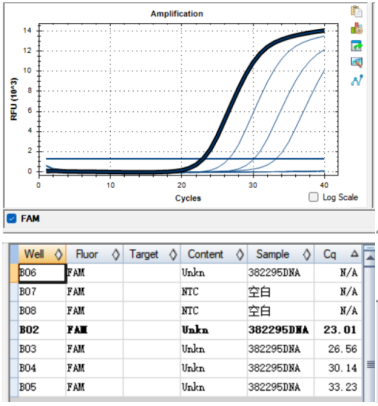The width and height of the screenshot is (378, 406).
Task: Click the Amplification chart title
Action: point(177,14)
